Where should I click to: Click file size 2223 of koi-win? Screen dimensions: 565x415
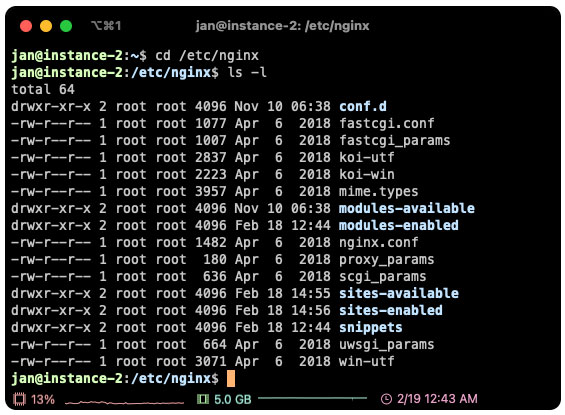[x=211, y=174]
